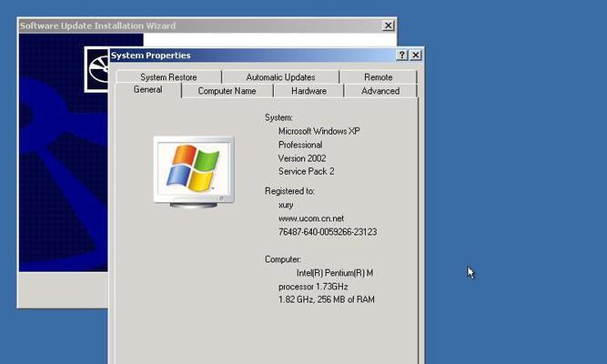This screenshot has height=364, width=607.
Task: Click the 'Microsoft Windows XP' text
Action: pos(319,131)
